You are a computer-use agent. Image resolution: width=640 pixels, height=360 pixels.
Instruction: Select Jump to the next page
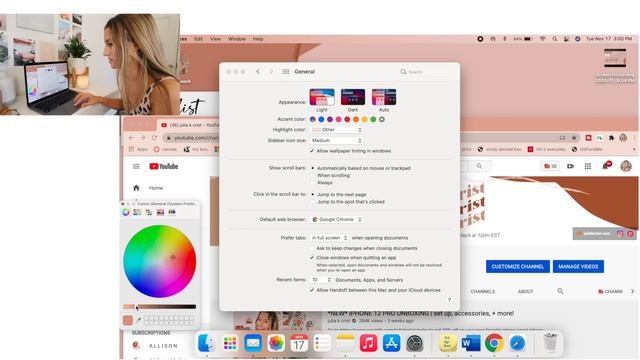tap(313, 194)
